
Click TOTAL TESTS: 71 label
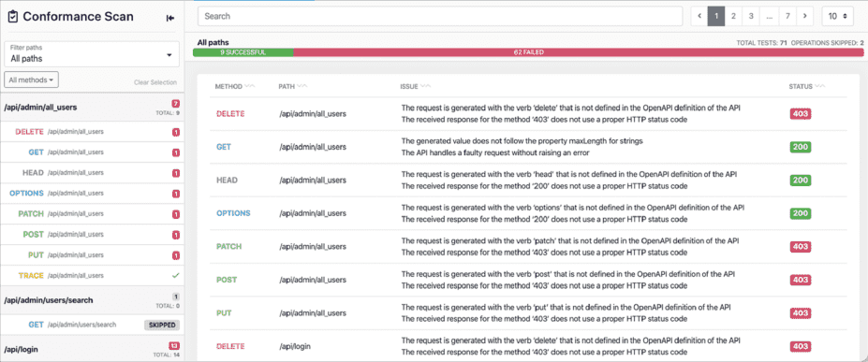761,42
